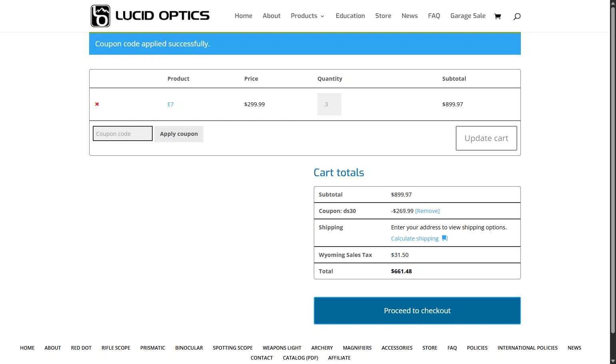This screenshot has height=364, width=616.
Task: Click the Cart totals heading
Action: coord(339,173)
